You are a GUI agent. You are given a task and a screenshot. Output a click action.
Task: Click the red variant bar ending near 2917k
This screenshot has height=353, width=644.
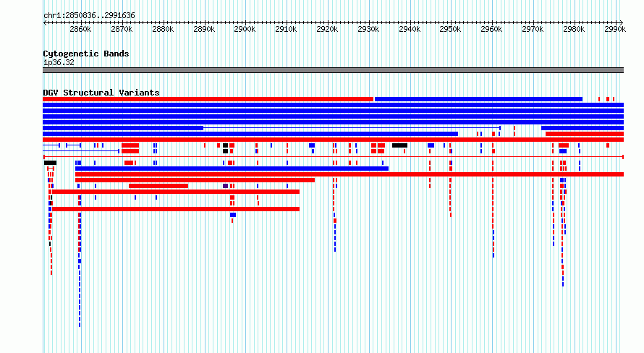point(195,180)
